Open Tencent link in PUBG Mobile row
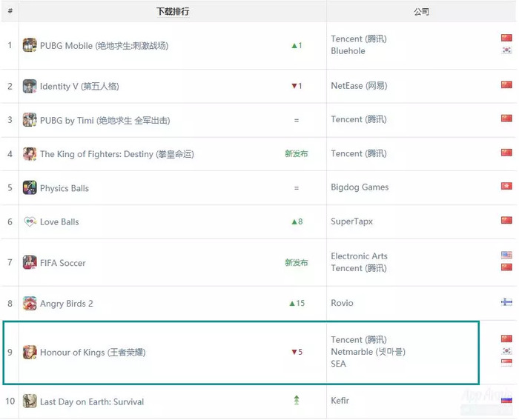 [x=359, y=39]
